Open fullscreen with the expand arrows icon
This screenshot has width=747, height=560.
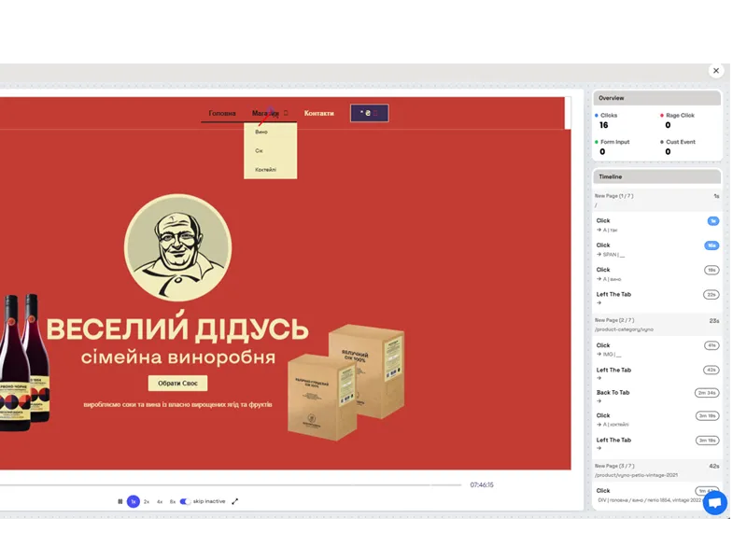pos(235,501)
